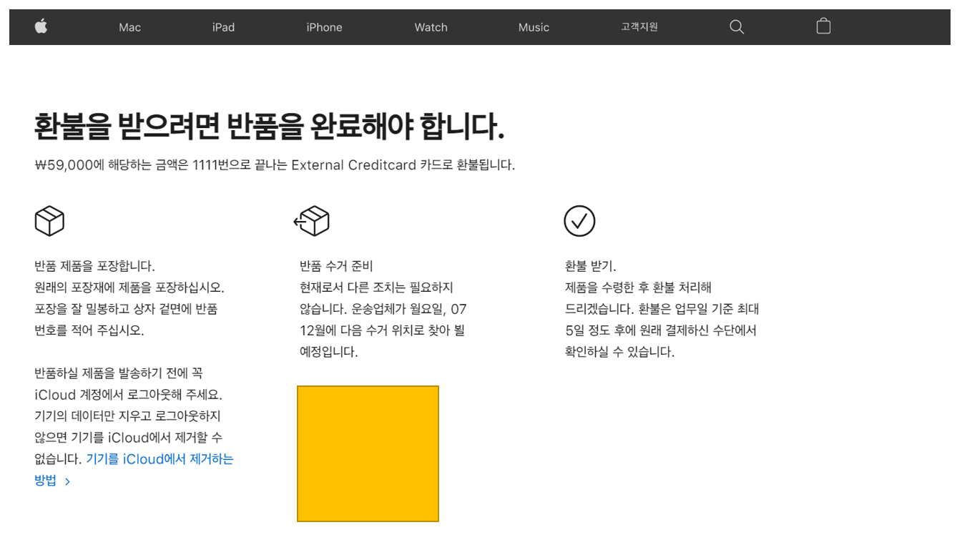Open the Music menu item
The height and width of the screenshot is (560, 962).
534,27
